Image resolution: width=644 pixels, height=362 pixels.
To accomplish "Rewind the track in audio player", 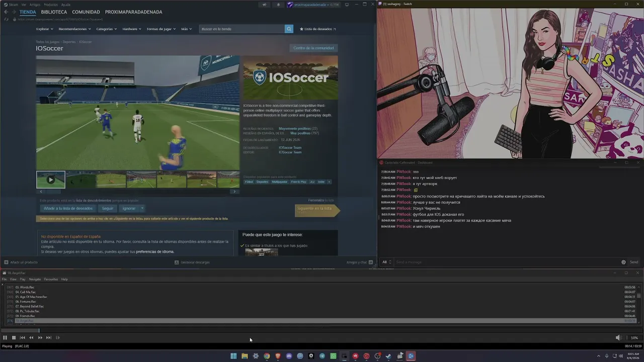I will (x=31, y=338).
